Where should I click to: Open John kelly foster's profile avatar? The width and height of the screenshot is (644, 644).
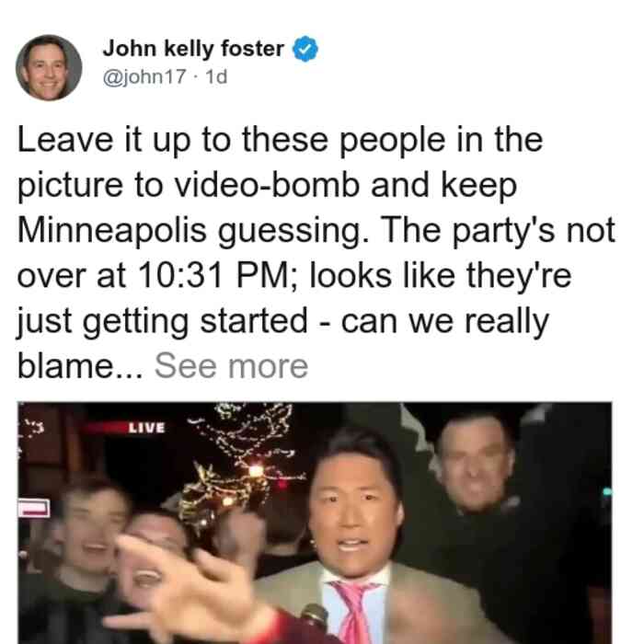(49, 68)
